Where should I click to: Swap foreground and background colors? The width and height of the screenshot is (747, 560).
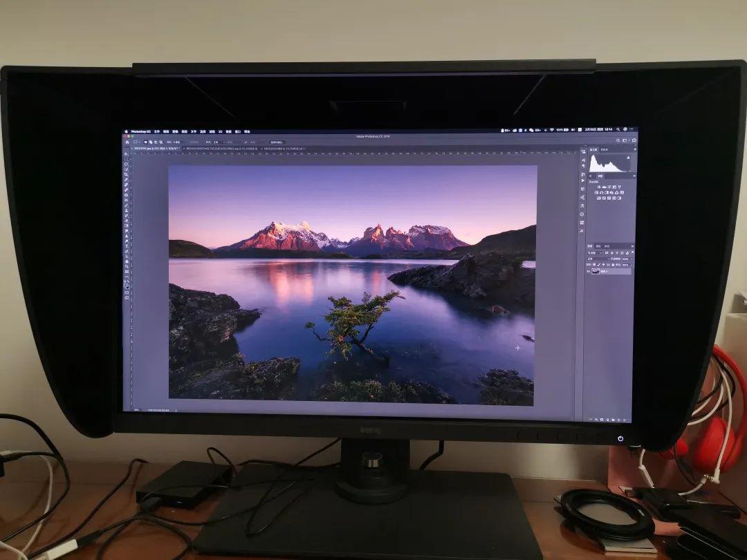coord(128,281)
